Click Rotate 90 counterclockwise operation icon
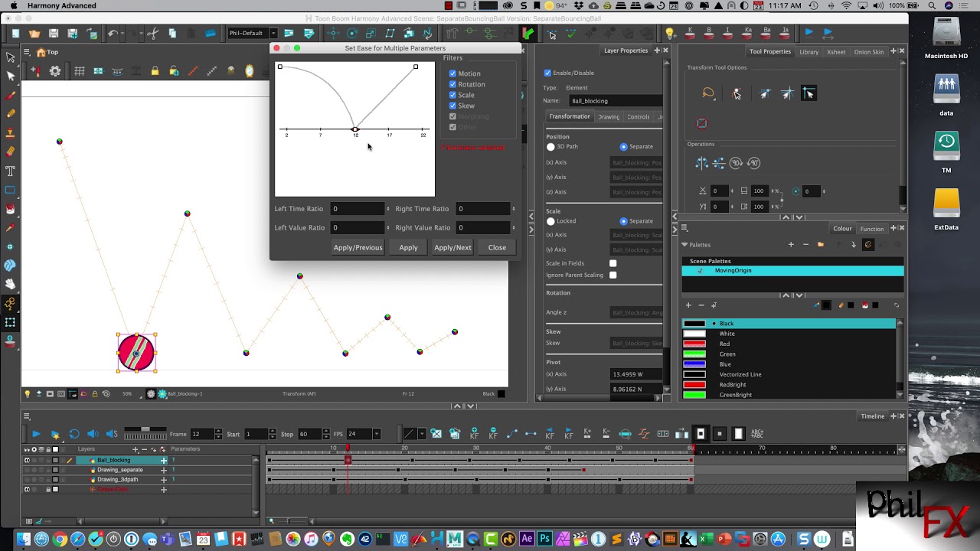 [753, 163]
